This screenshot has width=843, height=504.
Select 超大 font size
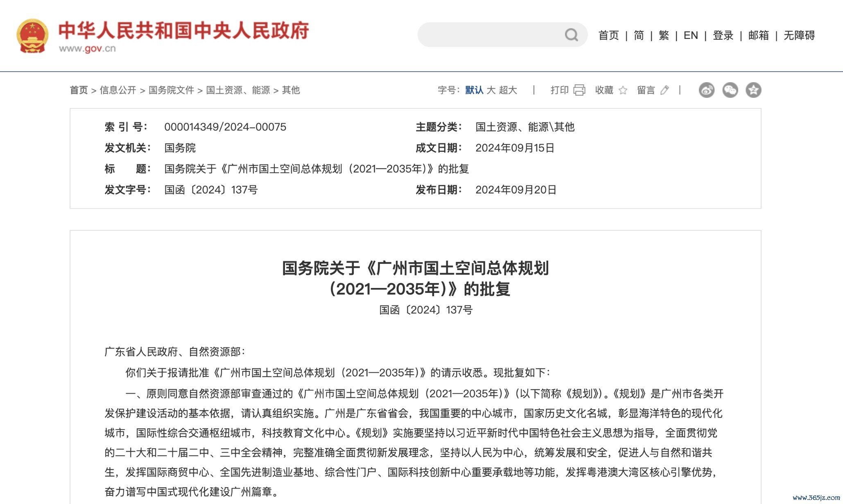pos(508,90)
